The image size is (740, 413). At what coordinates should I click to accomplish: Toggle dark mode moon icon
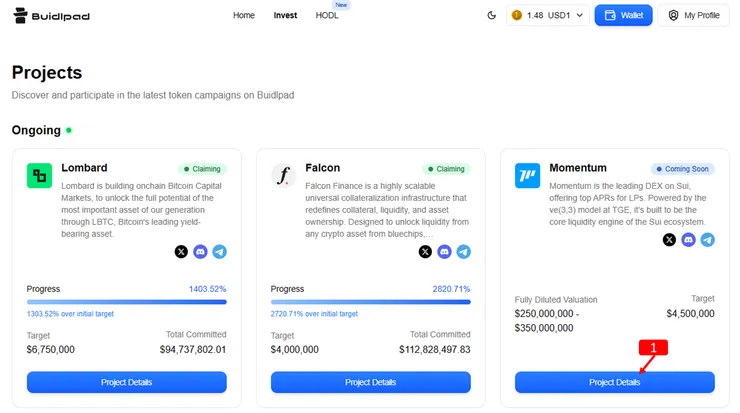point(491,16)
